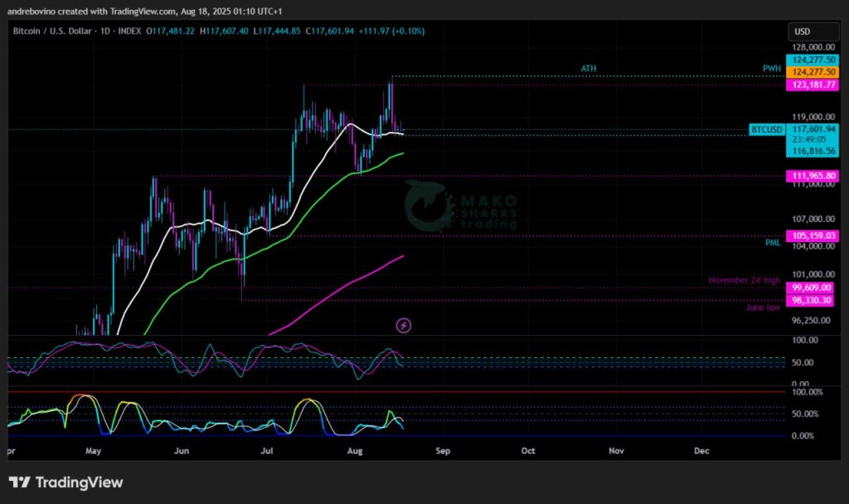Viewport: 849px width, 504px height.
Task: Select the November 24' high text label
Action: point(744,280)
